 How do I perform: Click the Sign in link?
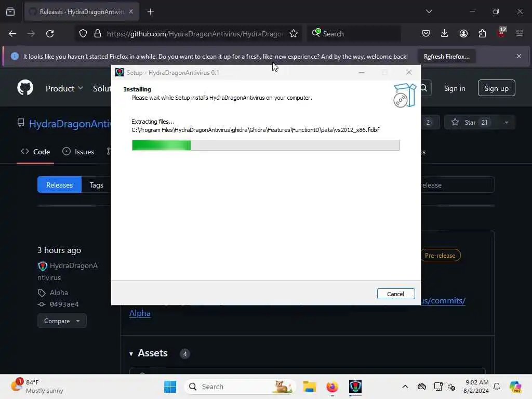(454, 88)
